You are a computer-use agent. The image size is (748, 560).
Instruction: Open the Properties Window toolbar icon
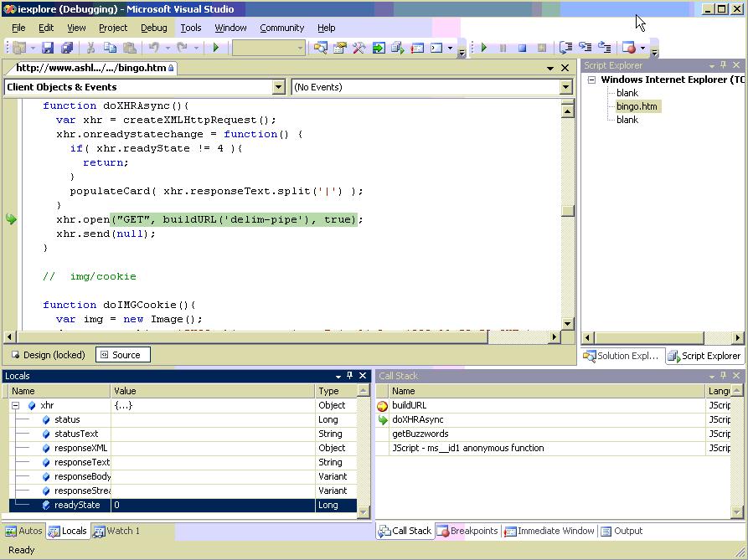339,48
